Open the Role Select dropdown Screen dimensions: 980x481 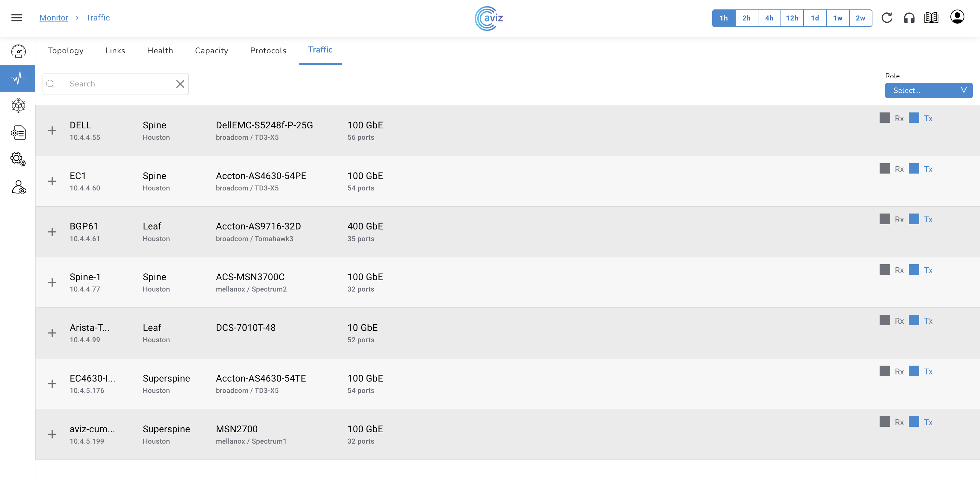pos(928,91)
